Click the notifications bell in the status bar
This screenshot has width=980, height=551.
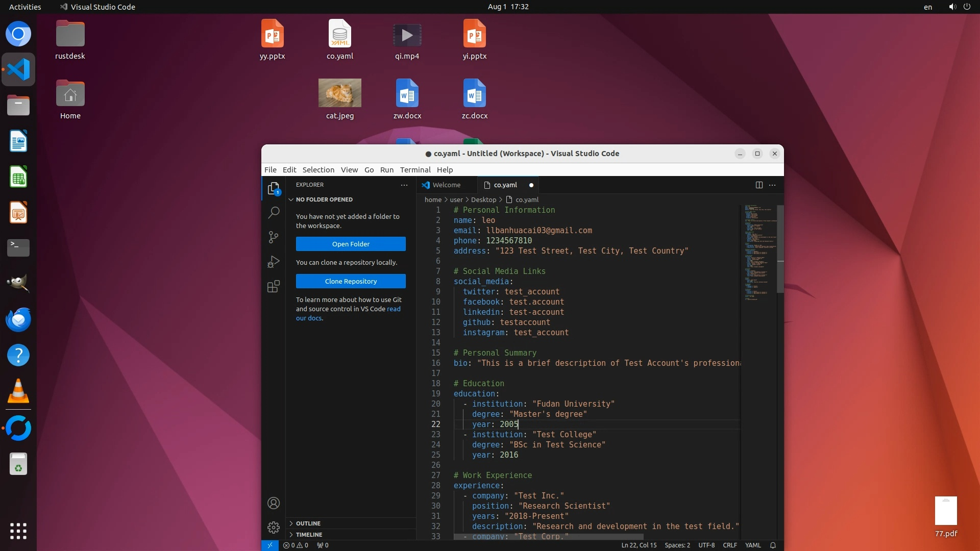(773, 545)
